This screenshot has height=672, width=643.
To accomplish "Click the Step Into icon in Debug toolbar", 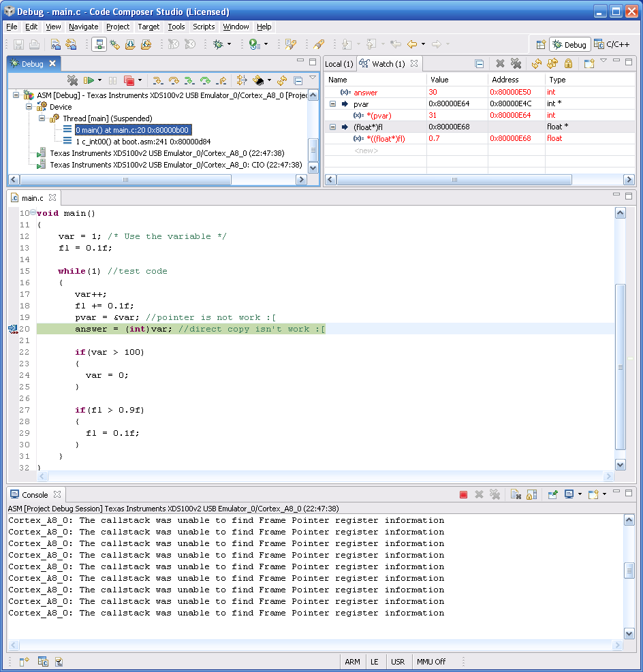I will pyautogui.click(x=157, y=80).
